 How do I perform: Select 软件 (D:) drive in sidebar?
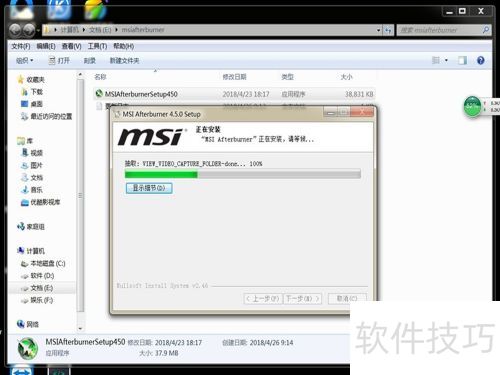click(x=42, y=276)
